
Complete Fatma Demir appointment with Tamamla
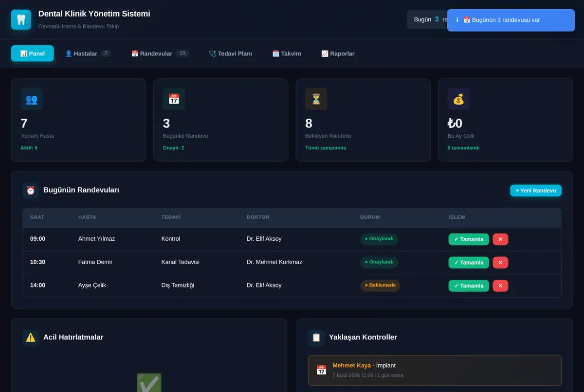point(469,263)
